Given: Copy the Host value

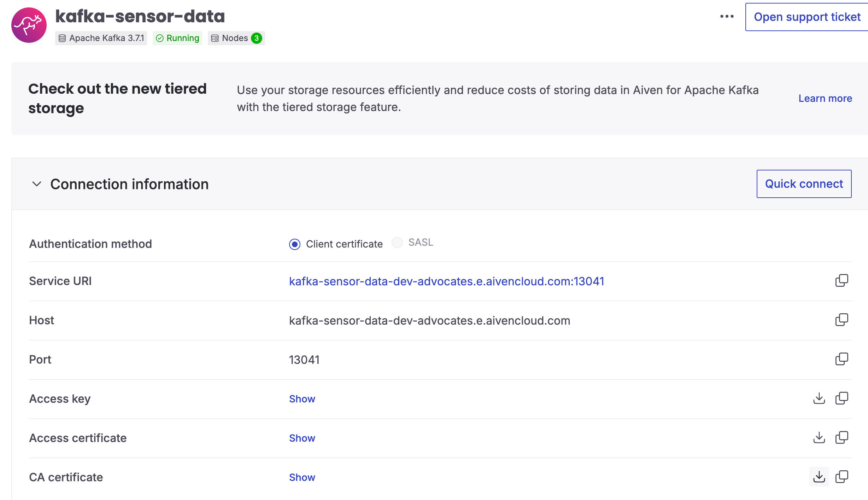Looking at the screenshot, I should coord(841,320).
